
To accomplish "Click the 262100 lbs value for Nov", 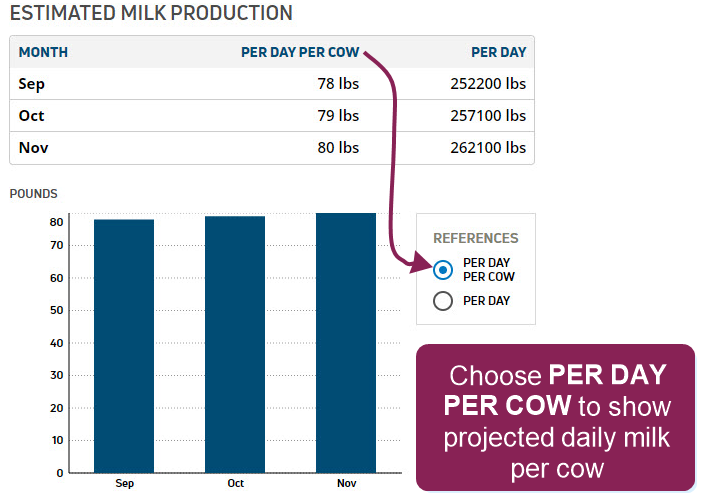I will coord(488,147).
